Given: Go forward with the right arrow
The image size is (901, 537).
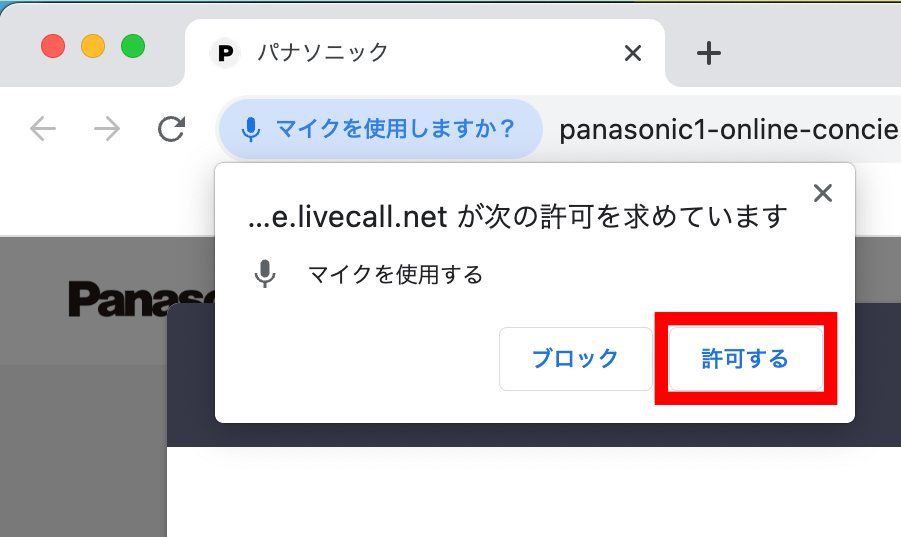Looking at the screenshot, I should (x=107, y=129).
